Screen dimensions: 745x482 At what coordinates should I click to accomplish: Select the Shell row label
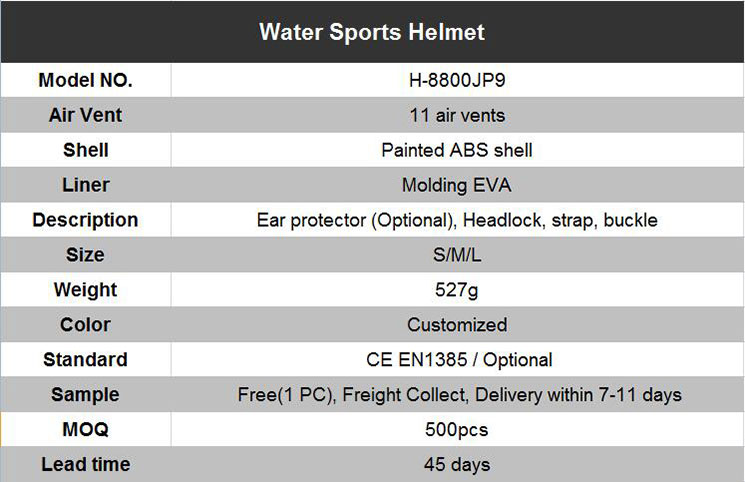tap(86, 150)
